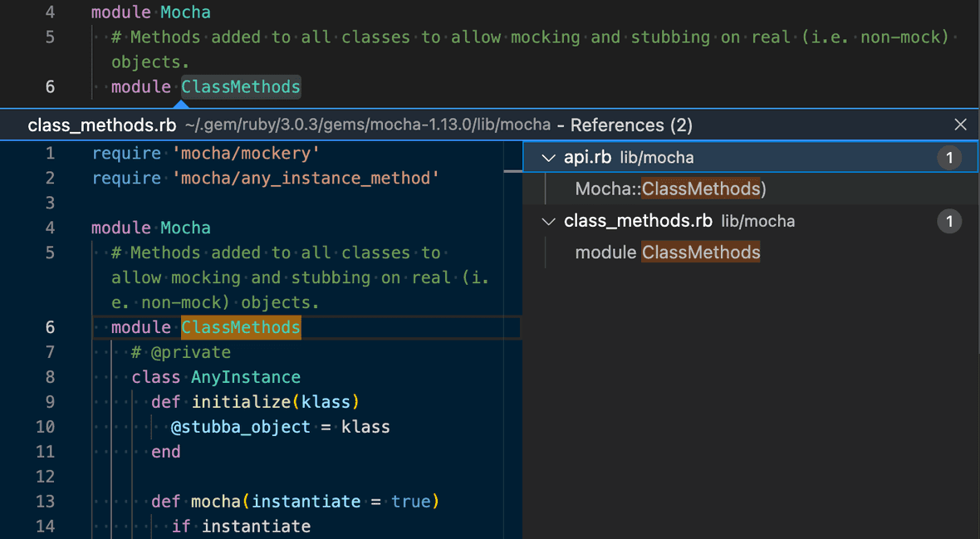Click line number 5 in top editor gutter
Image resolution: width=980 pixels, height=539 pixels.
pyautogui.click(x=50, y=37)
